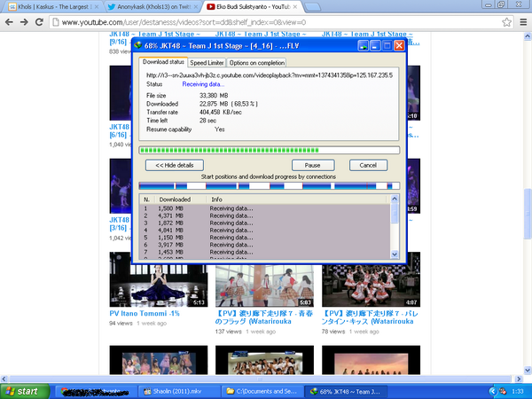Viewport: 532px width, 399px height.
Task: Go forward in Chrome browser
Action: point(24,22)
